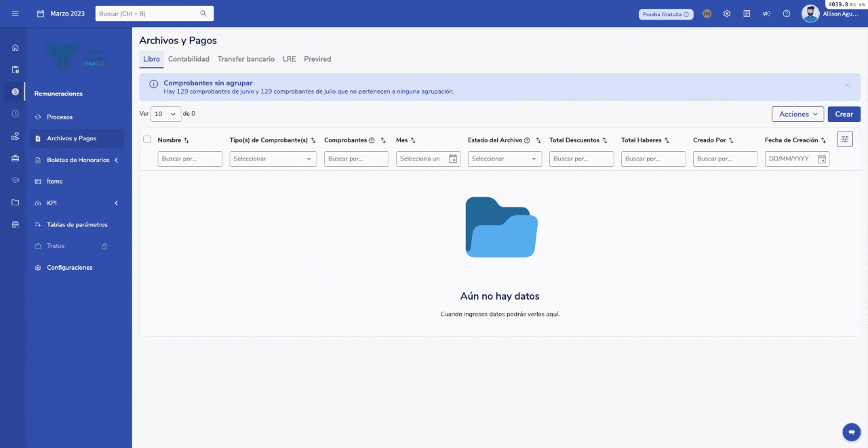Open the Acciones dropdown

coord(797,114)
